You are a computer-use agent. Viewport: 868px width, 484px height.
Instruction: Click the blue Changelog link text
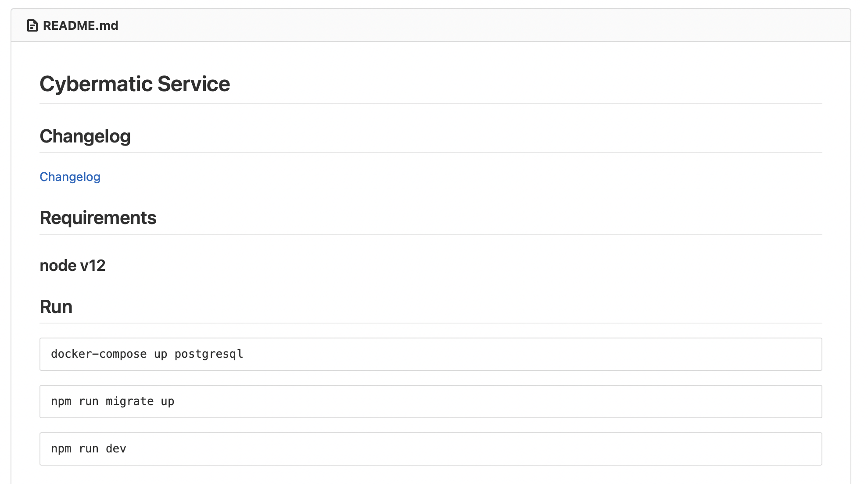click(x=70, y=177)
